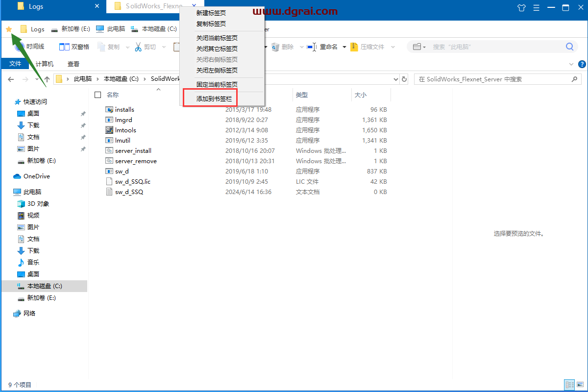The width and height of the screenshot is (588, 392).
Task: Choose 添加到书签栏 from context menu
Action: pos(214,99)
